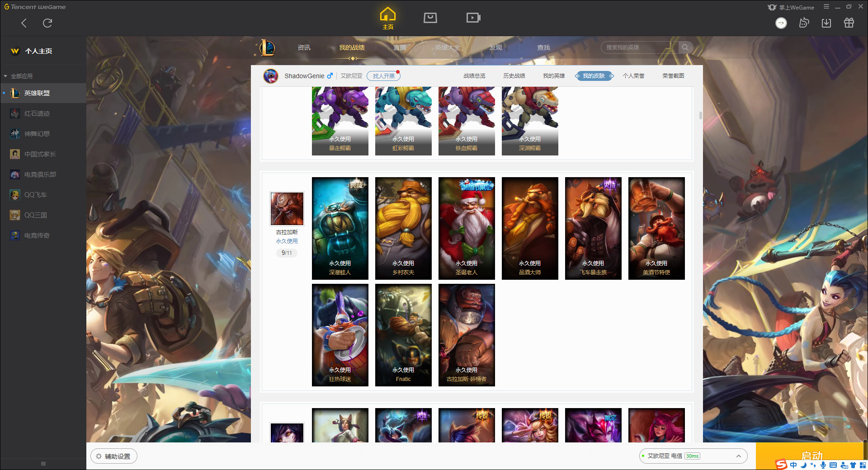The height and width of the screenshot is (470, 868).
Task: Open the 狂热球迷 skin card
Action: (340, 335)
